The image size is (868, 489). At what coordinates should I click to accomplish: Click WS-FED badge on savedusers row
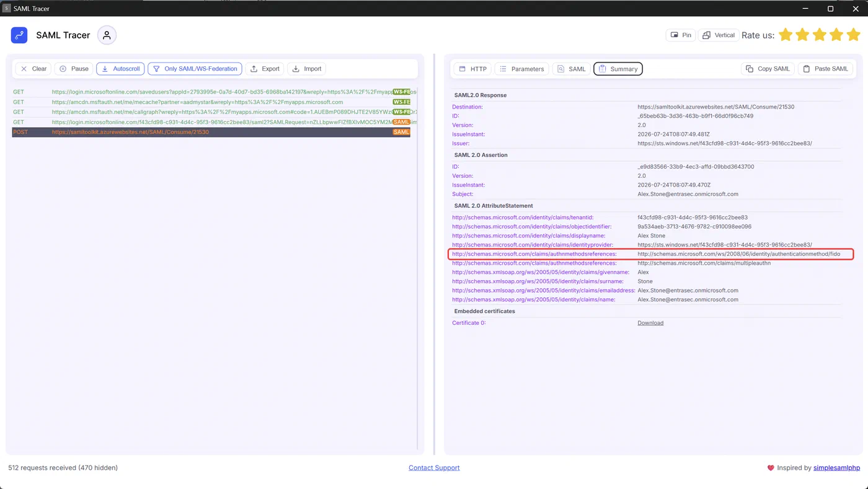point(402,92)
